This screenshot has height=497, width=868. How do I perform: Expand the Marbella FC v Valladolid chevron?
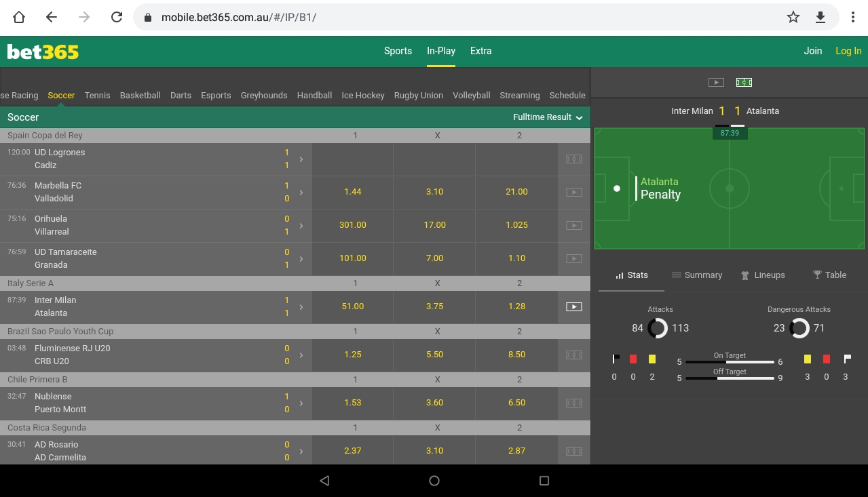pyautogui.click(x=301, y=193)
